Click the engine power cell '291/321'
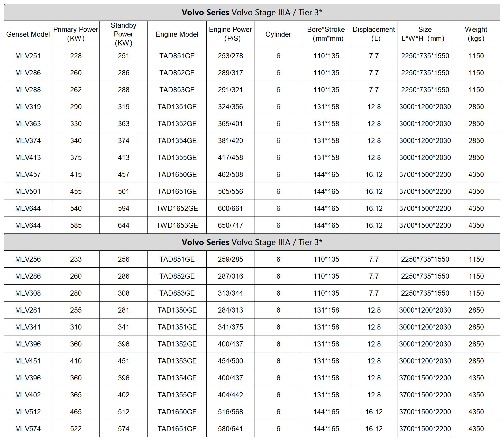Screen dimensions: 504x441 click(230, 90)
